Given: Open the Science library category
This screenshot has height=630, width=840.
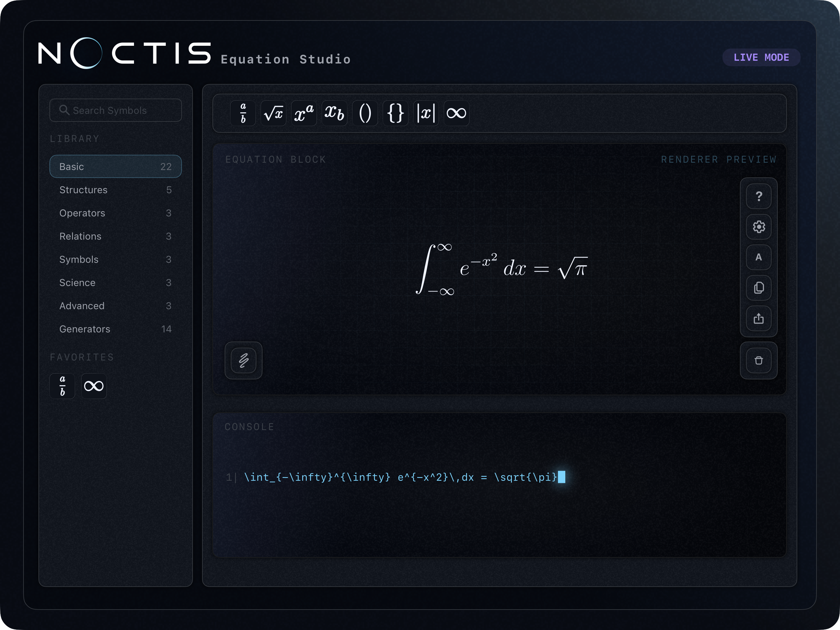Looking at the screenshot, I should pos(115,282).
